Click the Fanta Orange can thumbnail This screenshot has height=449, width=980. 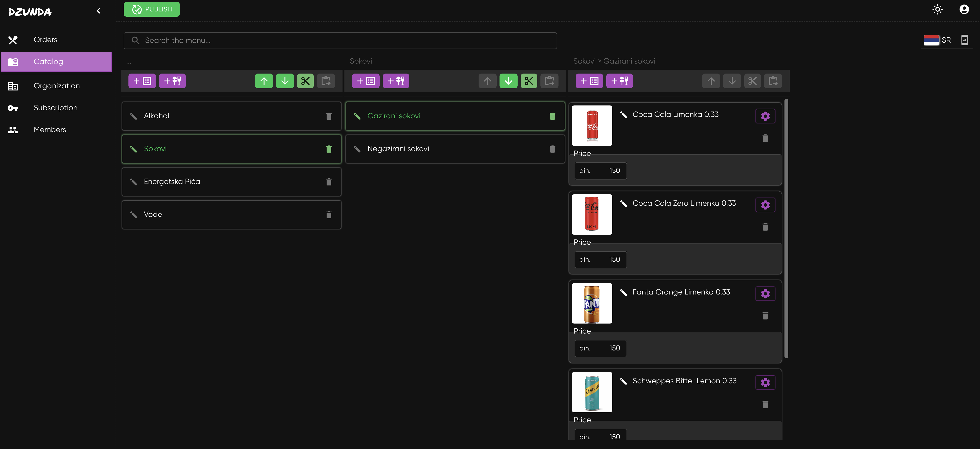pyautogui.click(x=592, y=303)
